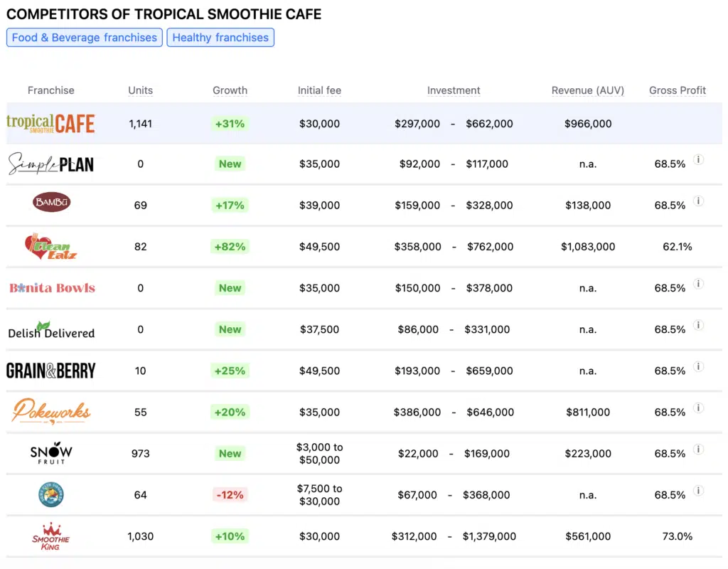Sort table by Growth column header
Viewport: 728px width, 569px height.
[x=230, y=90]
